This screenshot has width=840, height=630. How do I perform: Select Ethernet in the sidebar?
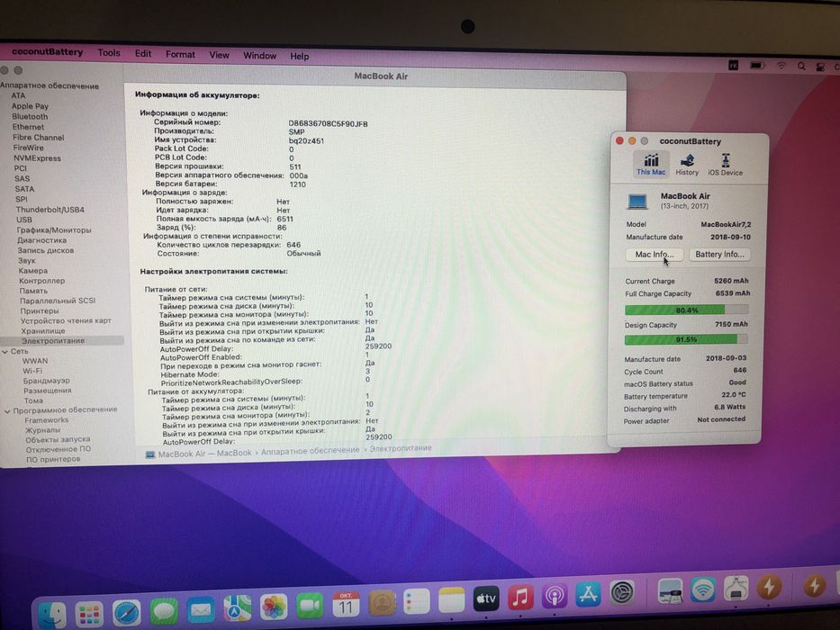pos(29,127)
